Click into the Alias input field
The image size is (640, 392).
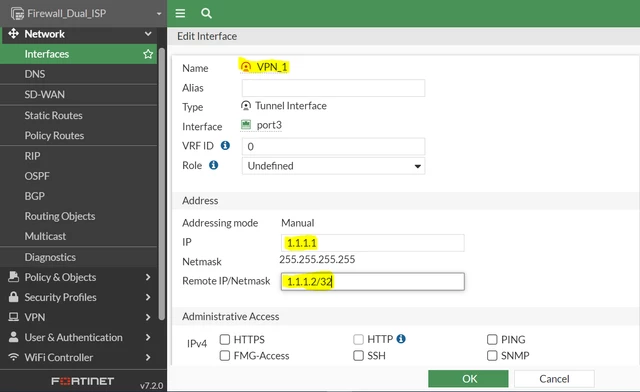pyautogui.click(x=333, y=88)
